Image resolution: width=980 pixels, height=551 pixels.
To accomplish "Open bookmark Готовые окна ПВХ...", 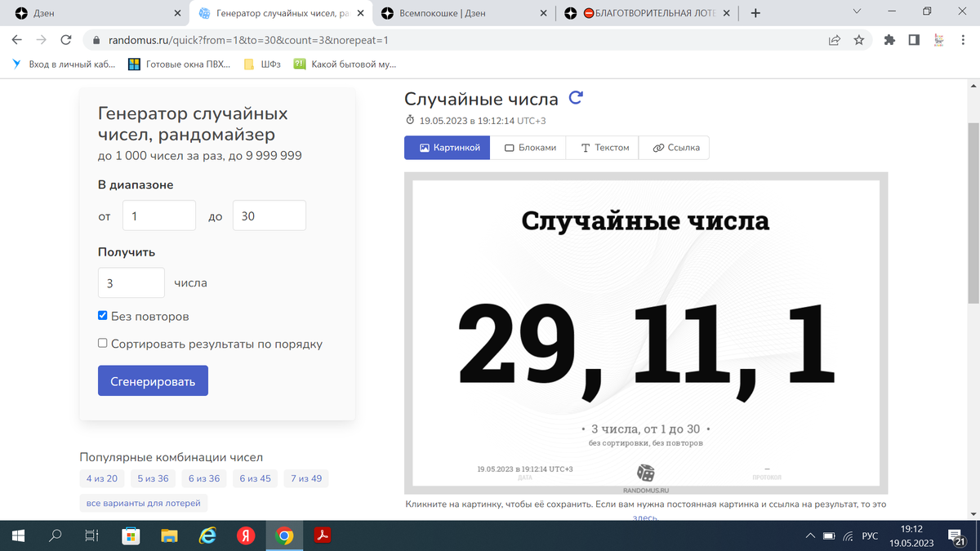I will [180, 64].
